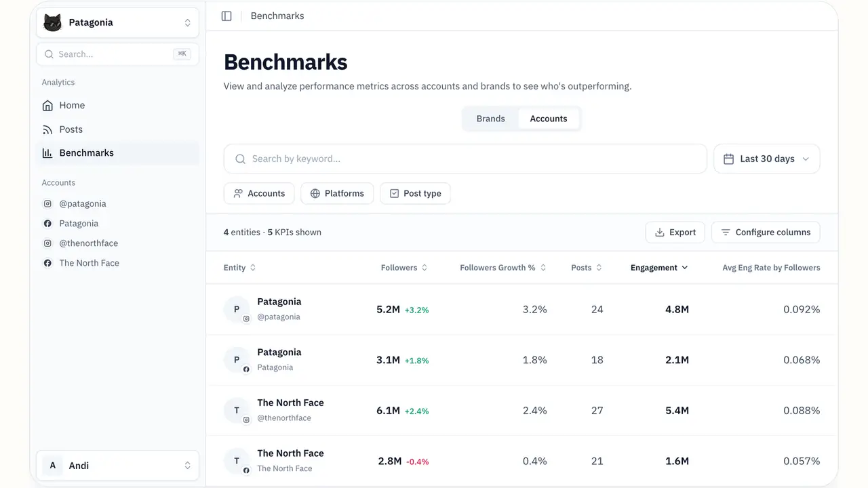Screen dimensions: 868x488
Task: Sort table by Followers Growth % column
Action: 503,268
